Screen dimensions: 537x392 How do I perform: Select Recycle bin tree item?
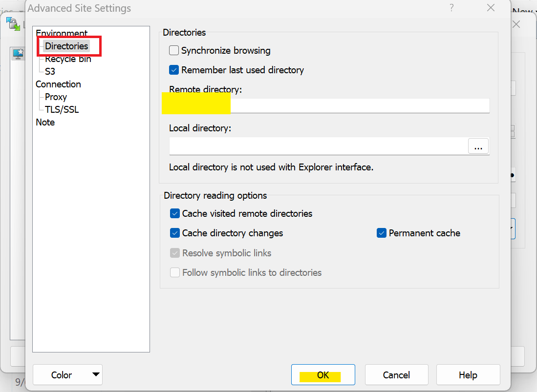[68, 59]
